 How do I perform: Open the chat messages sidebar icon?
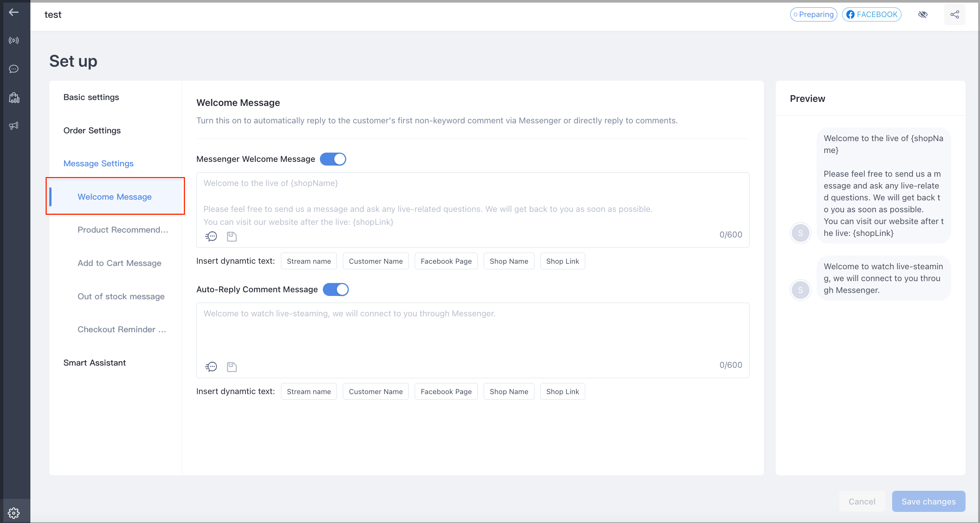coord(14,69)
